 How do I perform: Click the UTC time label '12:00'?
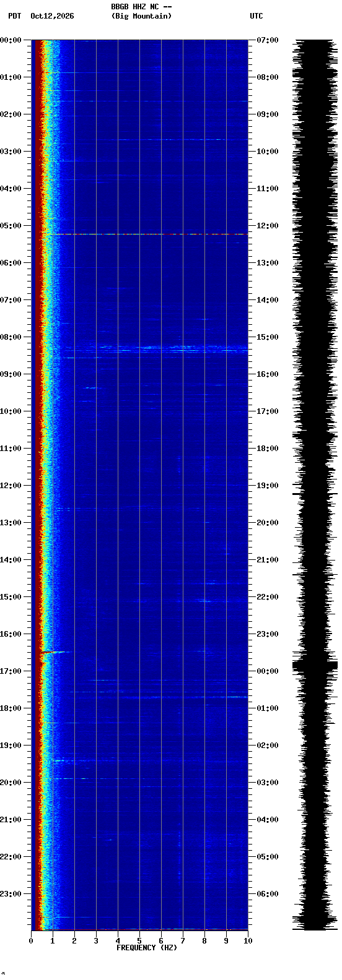[268, 226]
